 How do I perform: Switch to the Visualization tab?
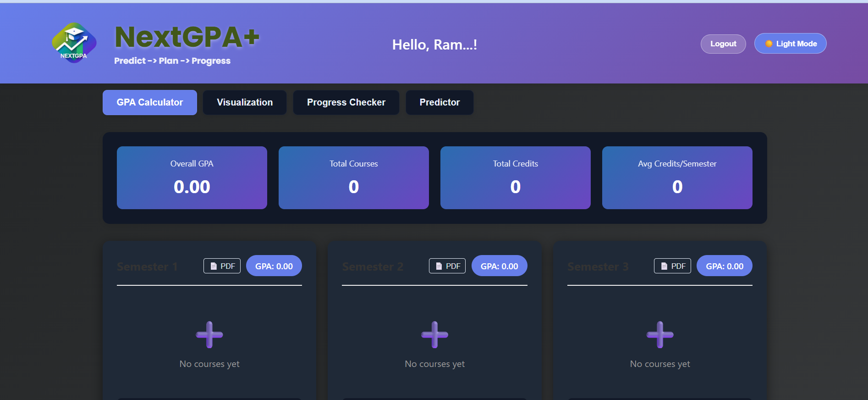tap(245, 102)
